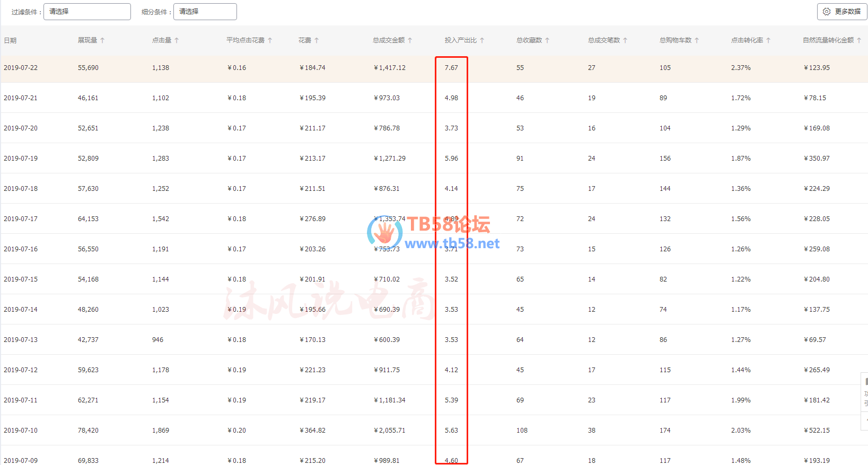Select the 2019-07-15 date cell
The image size is (868, 465).
tap(21, 279)
